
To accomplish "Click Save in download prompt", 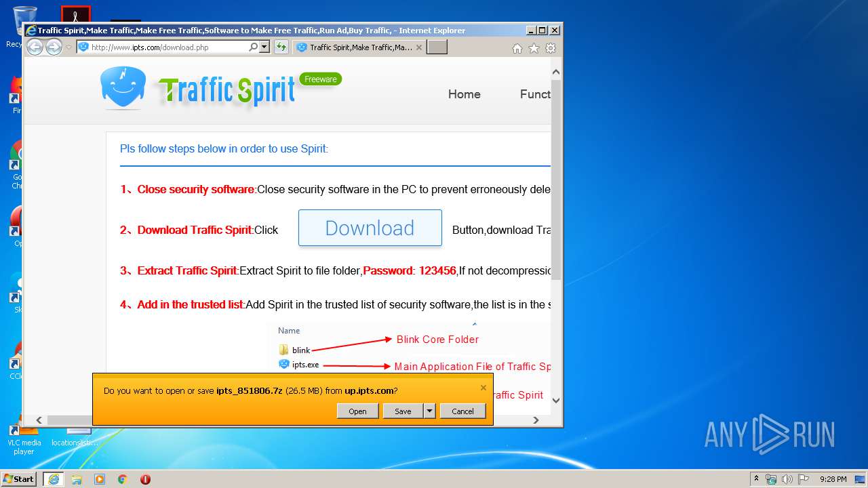I will coord(403,411).
